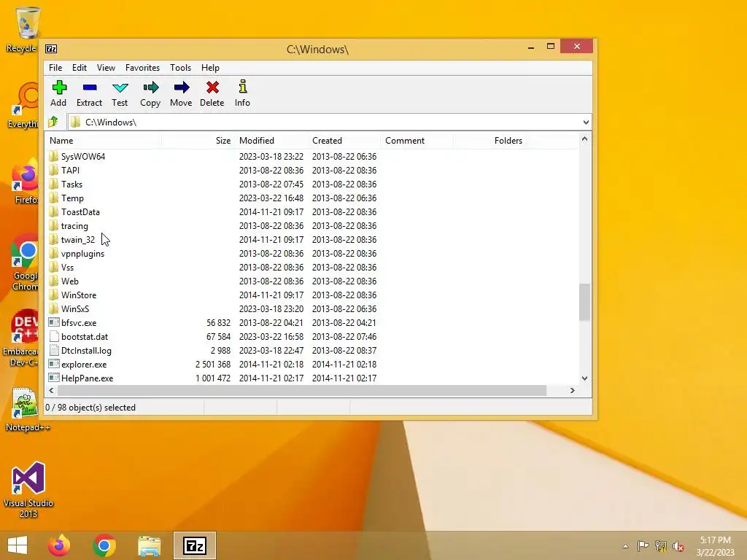
Task: Click the scroll right arrow of the list
Action: coord(572,391)
